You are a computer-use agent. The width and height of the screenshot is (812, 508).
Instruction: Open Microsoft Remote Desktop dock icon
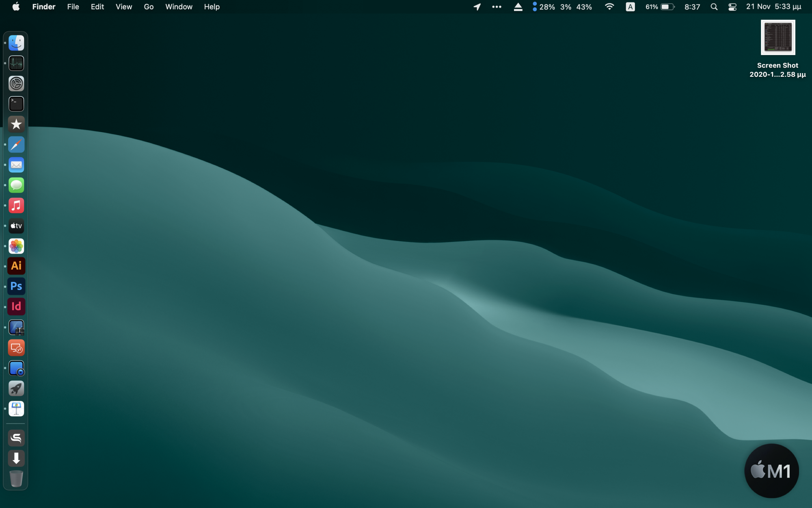pyautogui.click(x=16, y=348)
